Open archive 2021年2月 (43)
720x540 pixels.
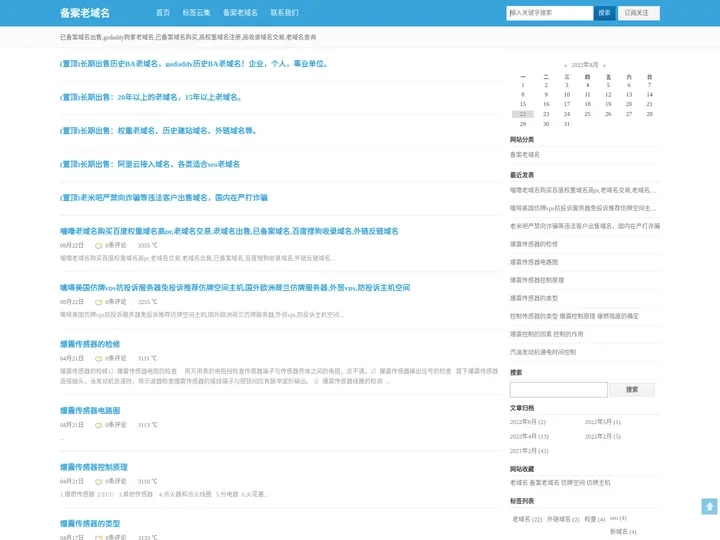tap(529, 451)
